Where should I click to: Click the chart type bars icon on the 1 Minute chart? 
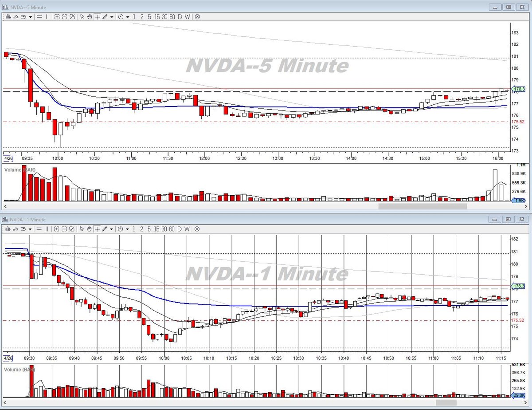8,229
